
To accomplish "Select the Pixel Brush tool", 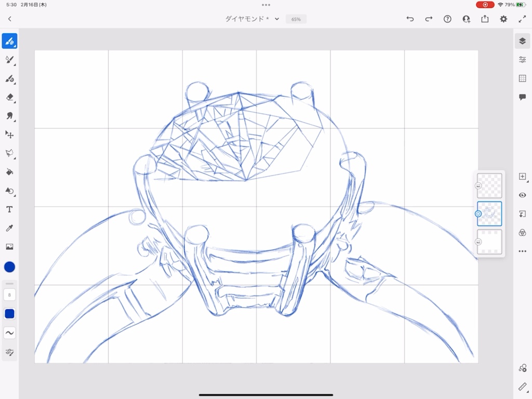I will click(x=9, y=41).
